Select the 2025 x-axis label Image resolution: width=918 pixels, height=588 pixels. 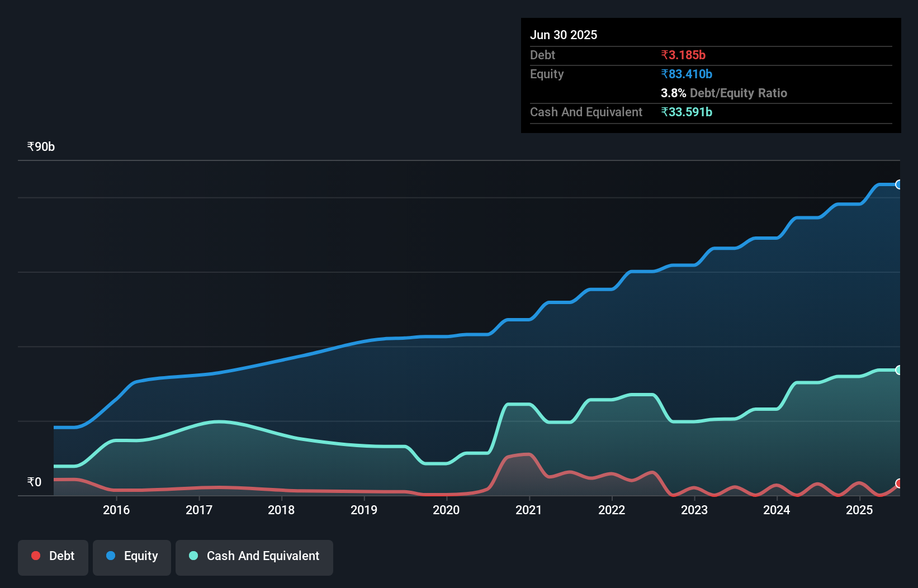[859, 510]
